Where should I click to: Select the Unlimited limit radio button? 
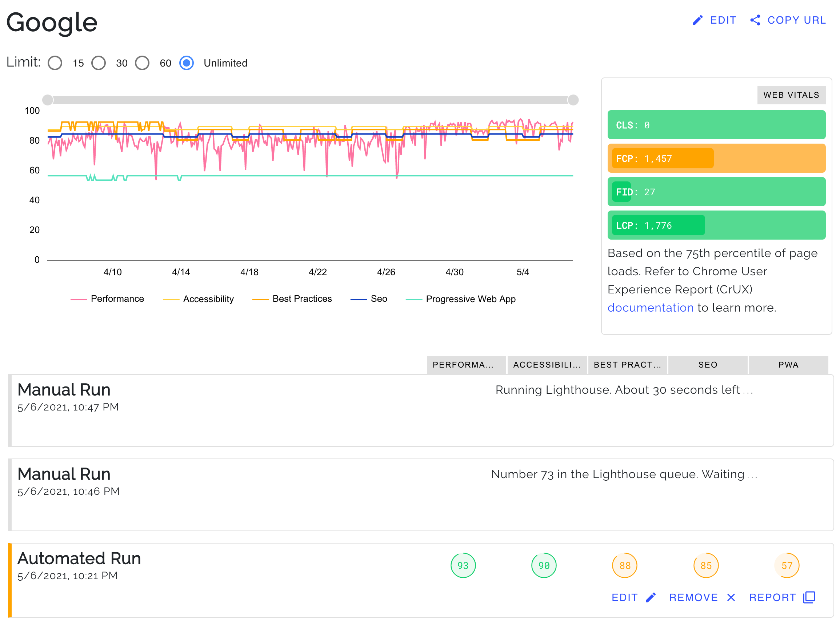point(187,63)
